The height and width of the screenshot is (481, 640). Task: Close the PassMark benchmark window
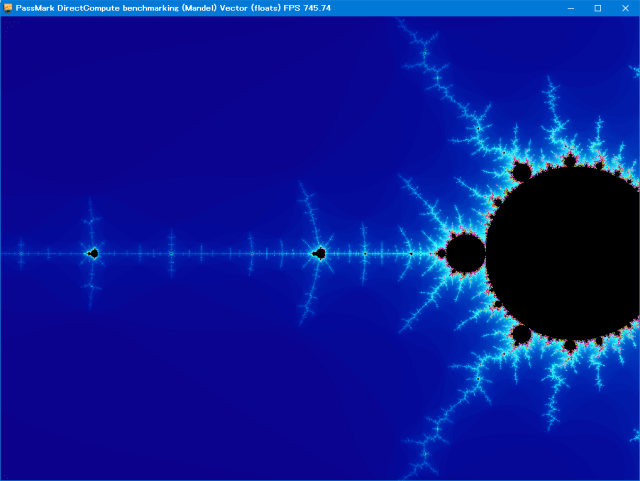[626, 8]
